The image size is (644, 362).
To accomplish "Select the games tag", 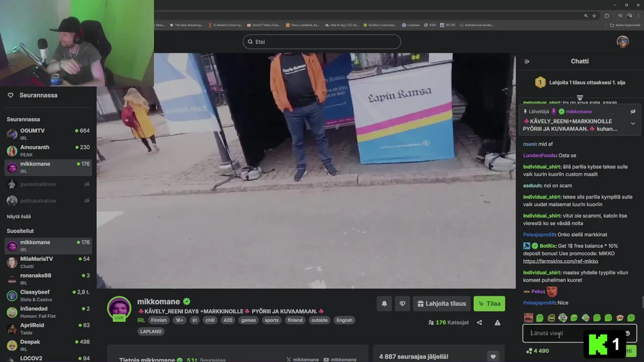I will pyautogui.click(x=249, y=320).
